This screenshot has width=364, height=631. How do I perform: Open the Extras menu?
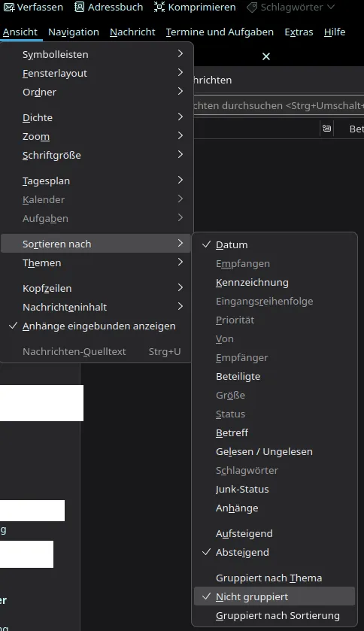point(299,32)
